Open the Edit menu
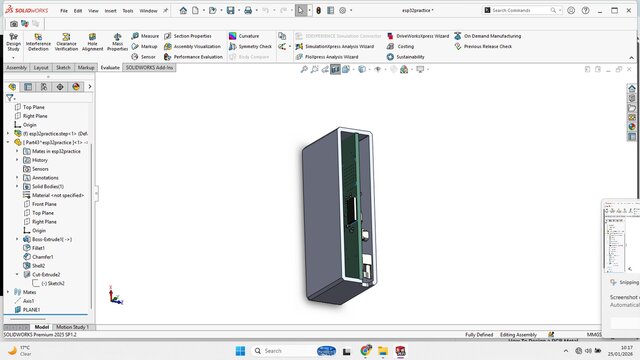640x360 pixels. 78,11
